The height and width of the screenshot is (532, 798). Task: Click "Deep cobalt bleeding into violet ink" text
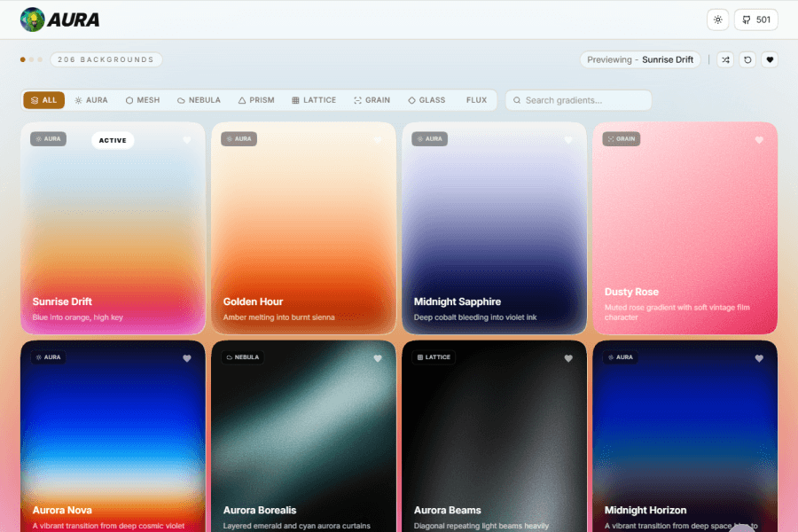(475, 317)
